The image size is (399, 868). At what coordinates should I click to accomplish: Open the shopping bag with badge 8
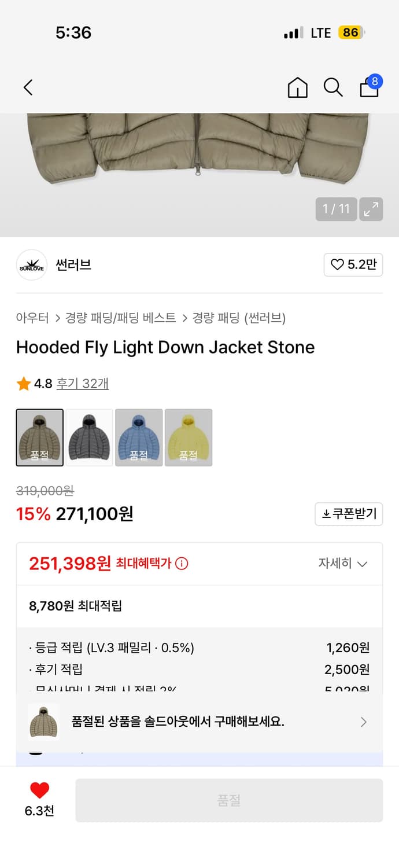click(369, 88)
